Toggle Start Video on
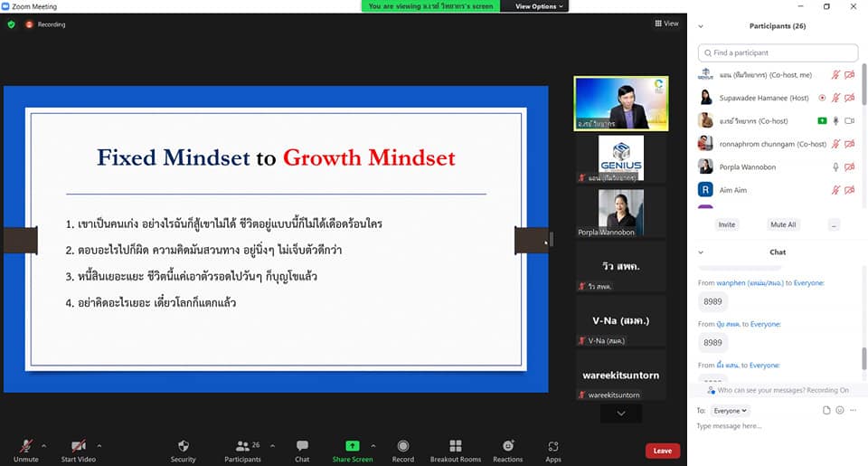Screen dimensions: 868x466 coord(79,450)
